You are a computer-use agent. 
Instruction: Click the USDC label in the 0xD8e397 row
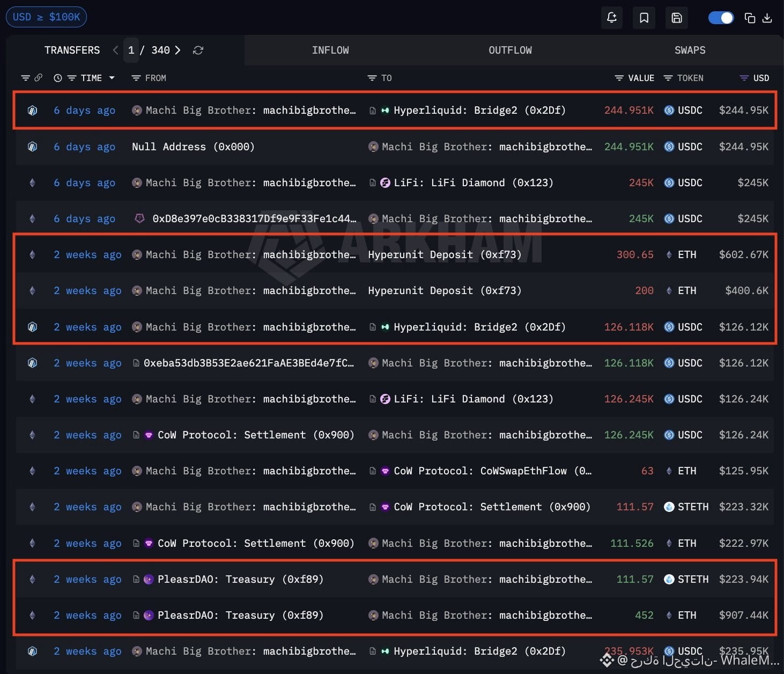[690, 218]
